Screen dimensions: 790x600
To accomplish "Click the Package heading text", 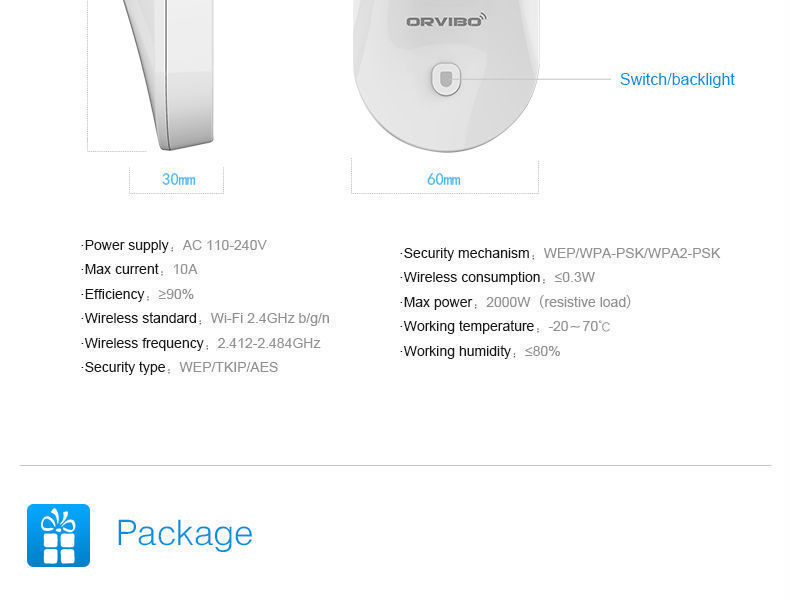I will coord(184,533).
